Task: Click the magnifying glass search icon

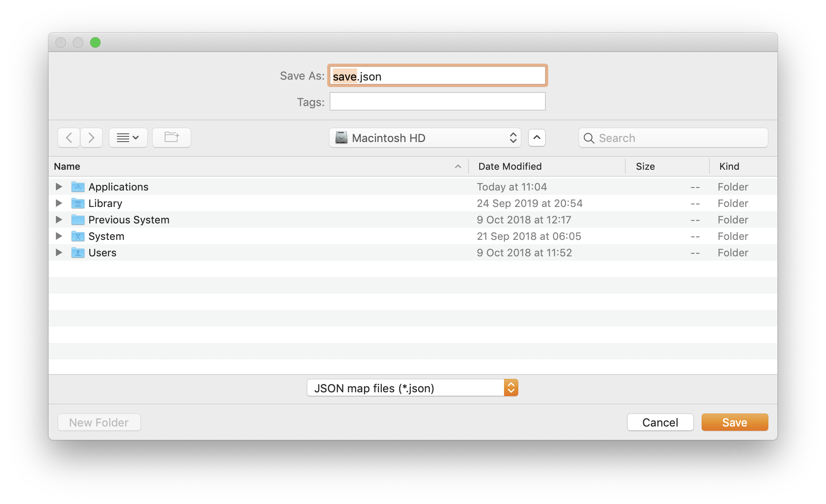Action: tap(589, 138)
